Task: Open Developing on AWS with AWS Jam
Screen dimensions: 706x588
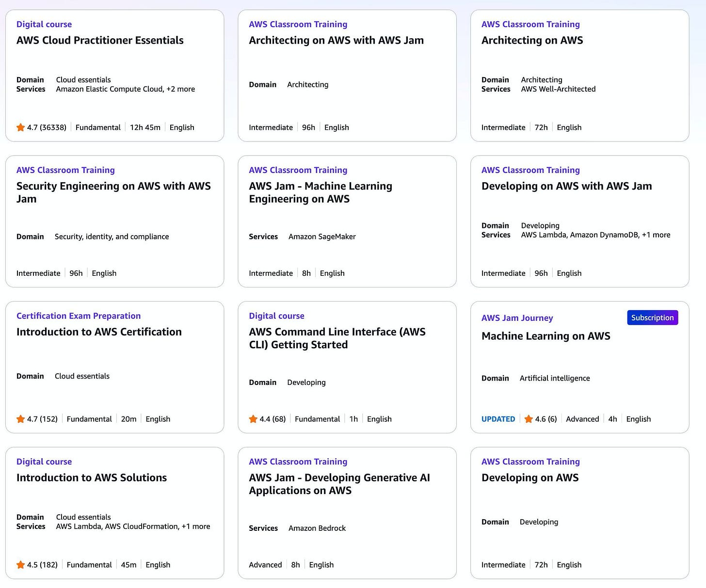Action: coord(566,186)
